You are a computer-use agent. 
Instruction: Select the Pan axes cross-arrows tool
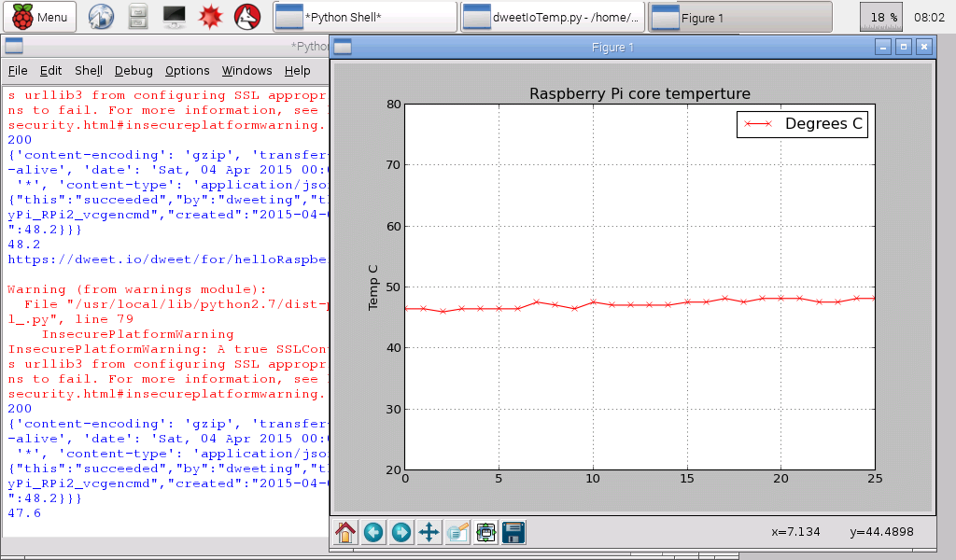click(429, 532)
